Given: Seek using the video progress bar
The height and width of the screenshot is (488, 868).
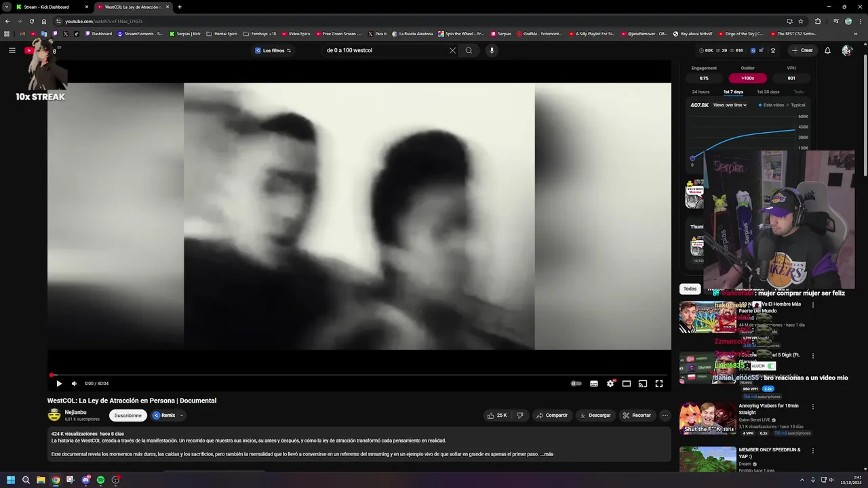Looking at the screenshot, I should pos(359,375).
